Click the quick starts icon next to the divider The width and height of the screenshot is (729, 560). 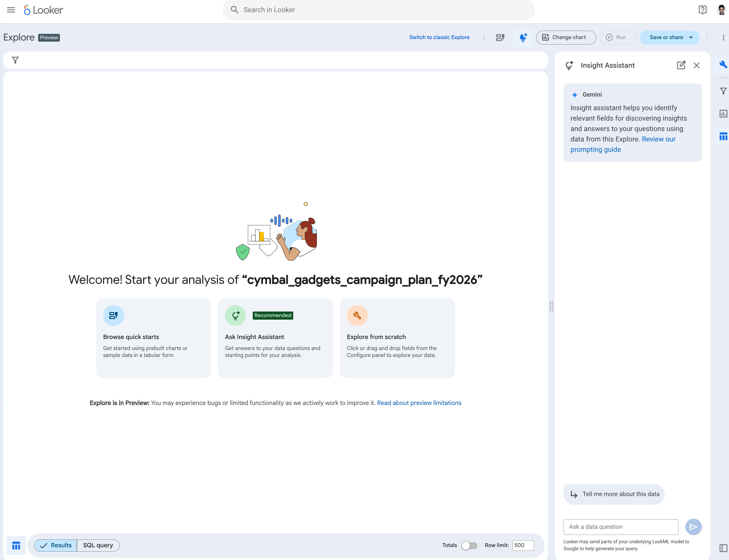pos(500,37)
